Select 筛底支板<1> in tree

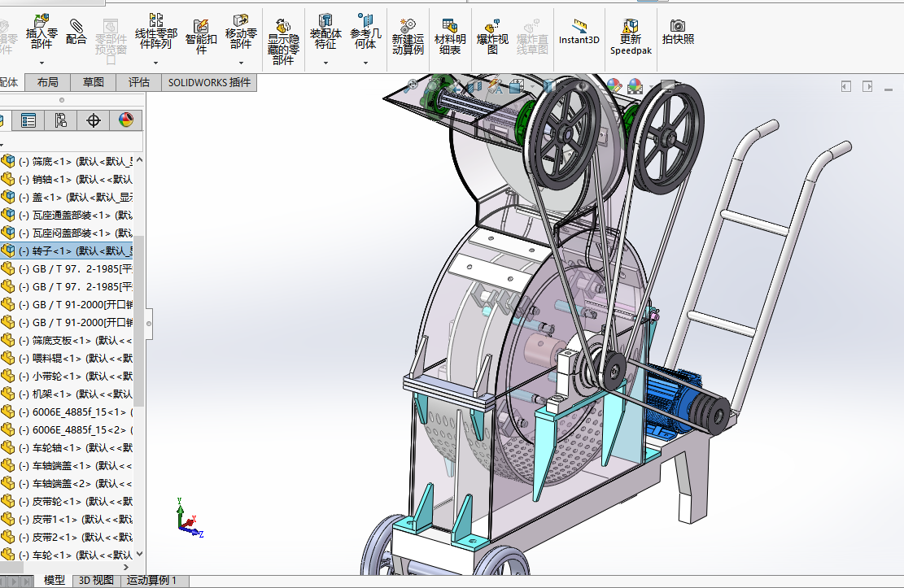[x=67, y=340]
